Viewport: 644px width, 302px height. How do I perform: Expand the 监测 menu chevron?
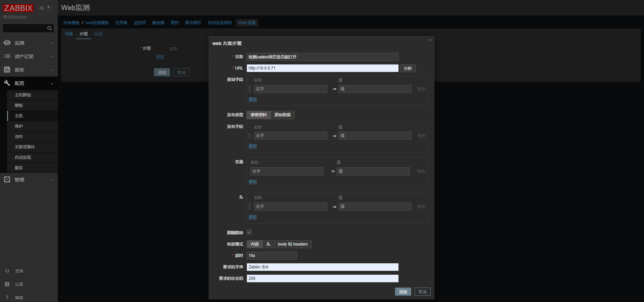pyautogui.click(x=52, y=43)
